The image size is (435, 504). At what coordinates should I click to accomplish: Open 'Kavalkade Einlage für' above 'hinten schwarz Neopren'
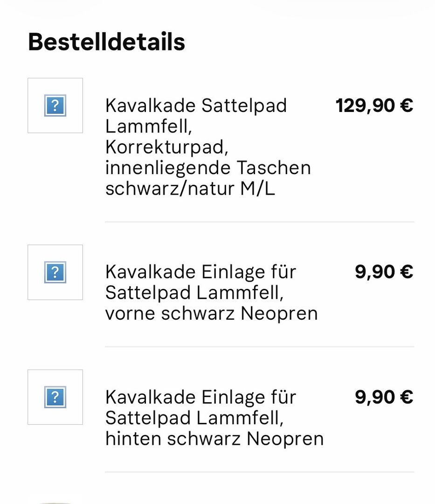pos(200,397)
